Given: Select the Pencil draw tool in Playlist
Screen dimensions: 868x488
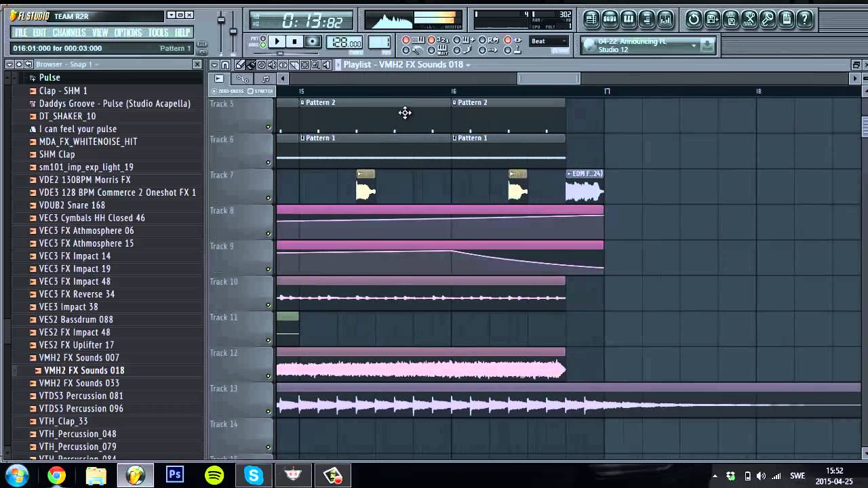Looking at the screenshot, I should point(240,65).
